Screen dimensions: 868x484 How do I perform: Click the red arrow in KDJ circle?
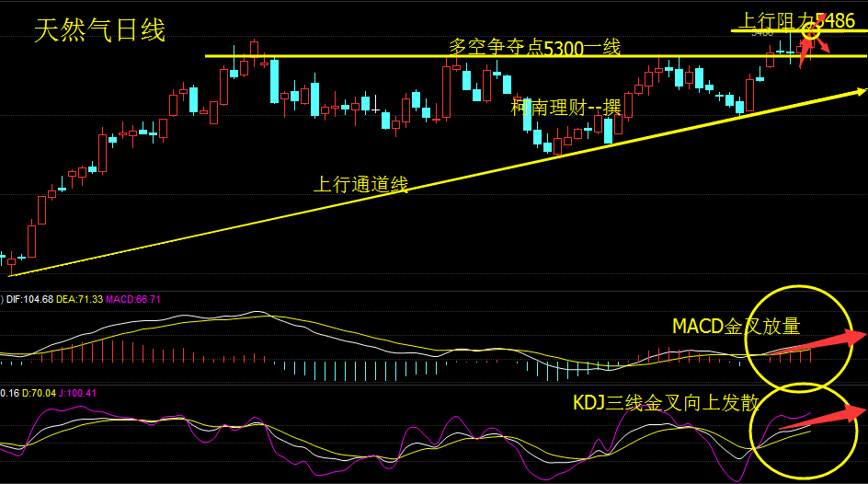[823, 417]
